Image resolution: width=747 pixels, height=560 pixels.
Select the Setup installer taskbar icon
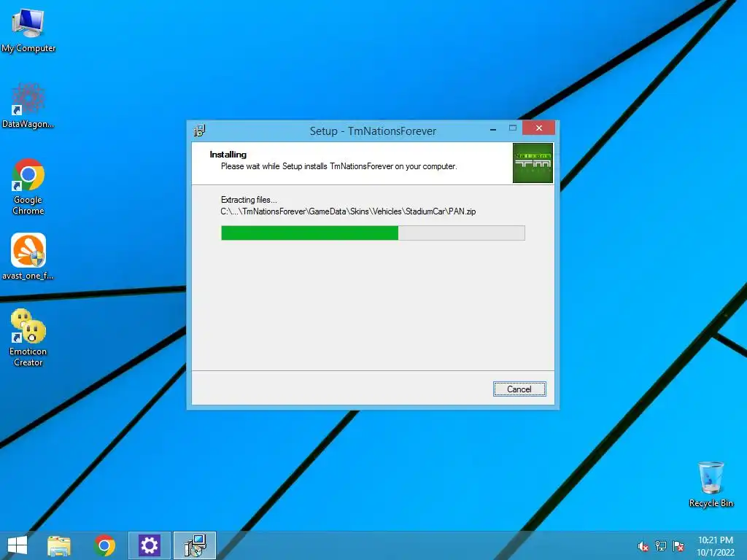195,545
